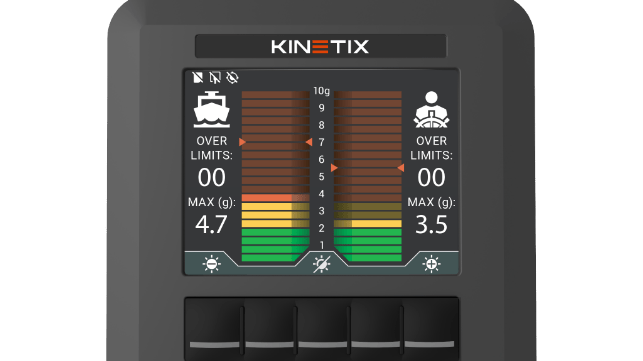Click the second physical button below screen

point(269,327)
